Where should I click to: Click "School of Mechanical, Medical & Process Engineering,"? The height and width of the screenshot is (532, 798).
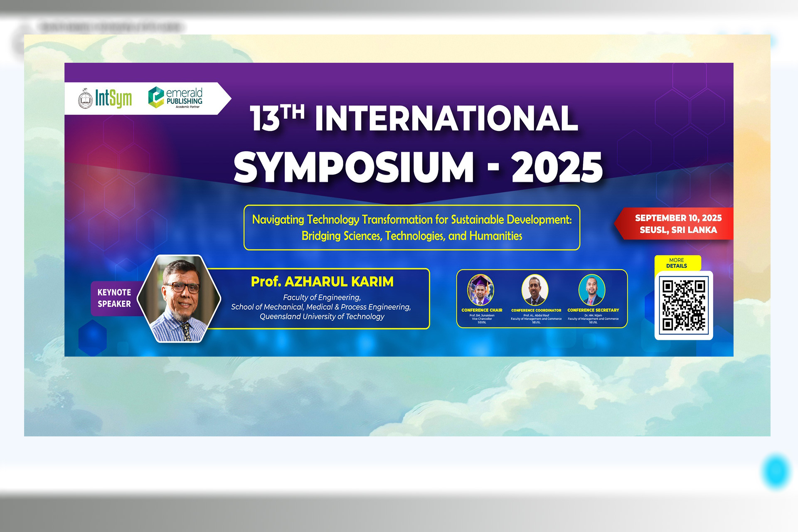tap(321, 307)
